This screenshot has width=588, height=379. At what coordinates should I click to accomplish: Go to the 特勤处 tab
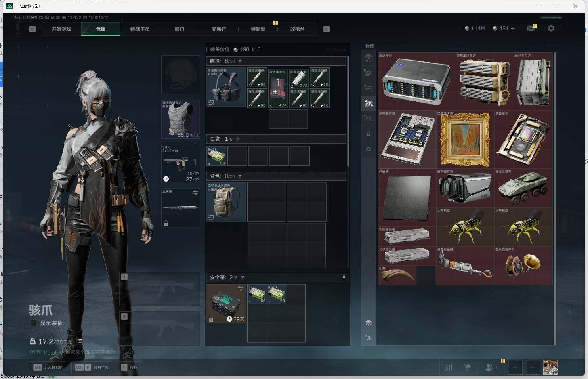258,29
